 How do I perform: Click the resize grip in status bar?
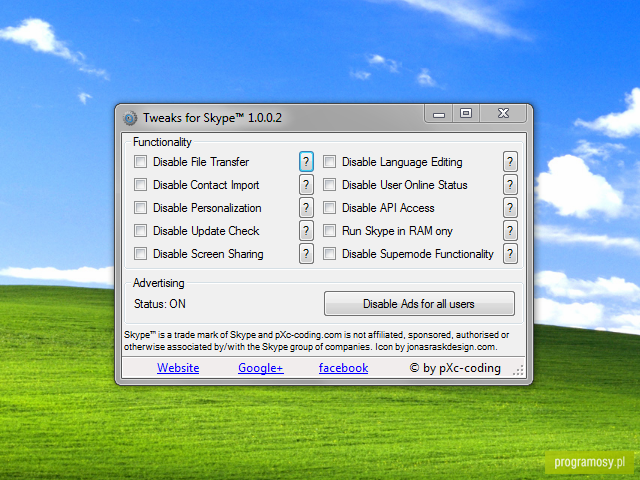[x=518, y=370]
